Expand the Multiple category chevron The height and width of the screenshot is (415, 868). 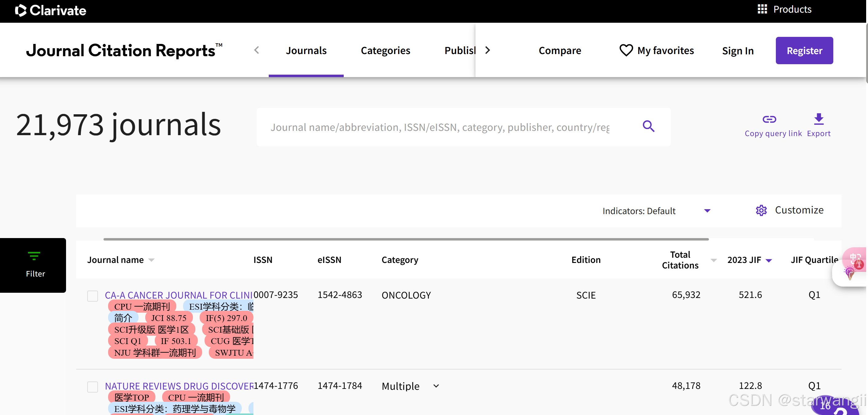point(436,386)
